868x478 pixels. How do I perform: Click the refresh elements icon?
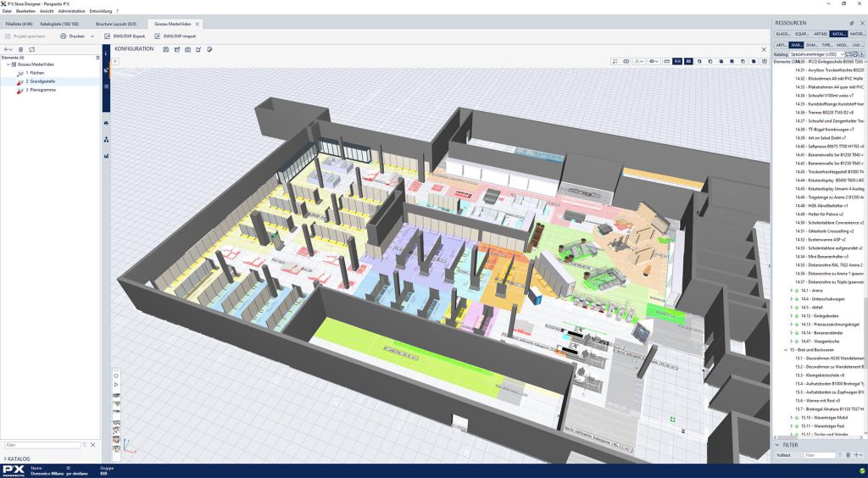32,49
